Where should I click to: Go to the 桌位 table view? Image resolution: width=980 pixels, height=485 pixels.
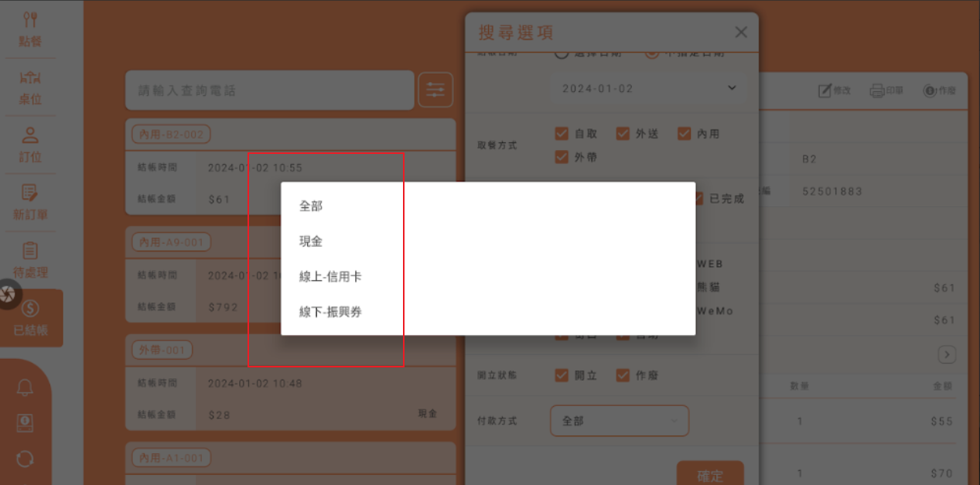[30, 87]
